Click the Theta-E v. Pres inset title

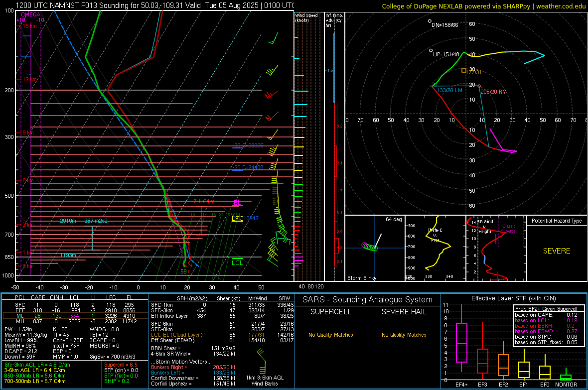[x=435, y=235]
